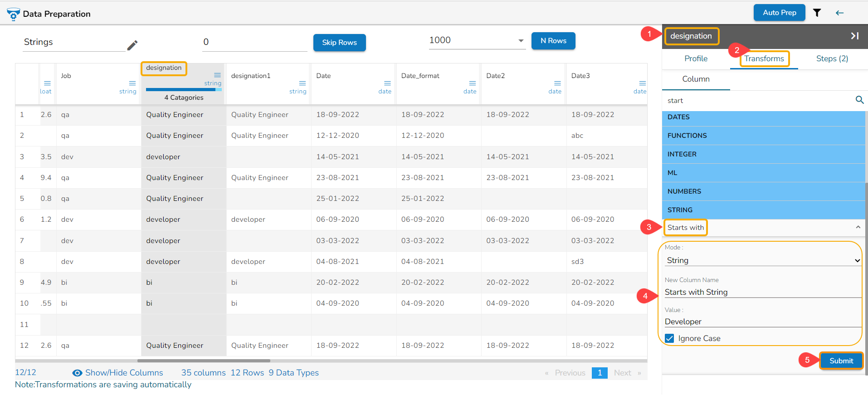The height and width of the screenshot is (395, 868).
Task: Click the Show/Hide Columns link
Action: [x=124, y=373]
